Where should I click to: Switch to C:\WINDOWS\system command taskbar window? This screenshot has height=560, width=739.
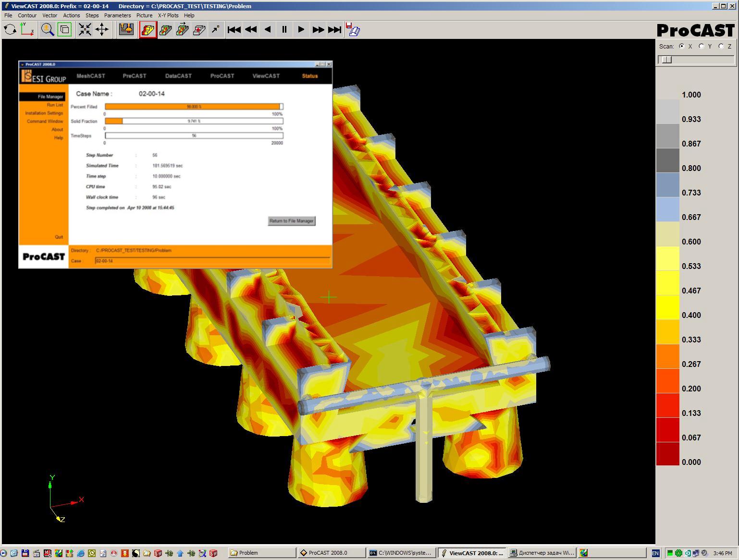tap(401, 553)
